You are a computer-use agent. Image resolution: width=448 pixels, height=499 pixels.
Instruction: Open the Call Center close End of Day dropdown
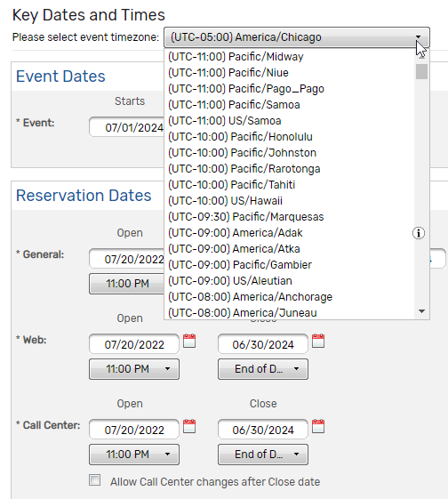[263, 455]
